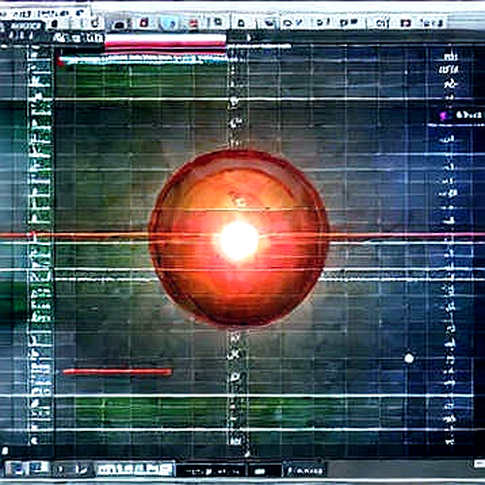This screenshot has height=485, width=485.
Task: Click the light-blue highlighted toolbar icon
Action: [x=170, y=23]
